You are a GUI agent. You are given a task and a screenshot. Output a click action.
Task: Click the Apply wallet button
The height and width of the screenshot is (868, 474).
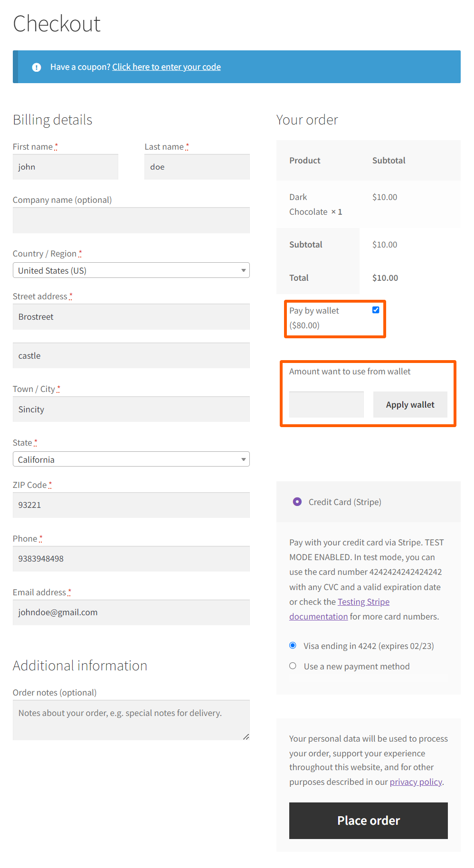coord(410,405)
